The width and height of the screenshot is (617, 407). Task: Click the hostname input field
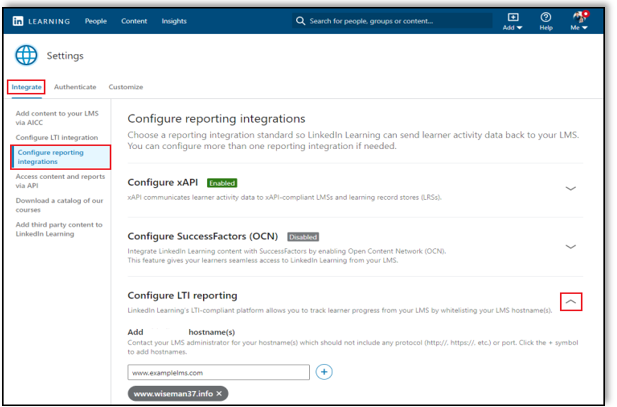[218, 372]
